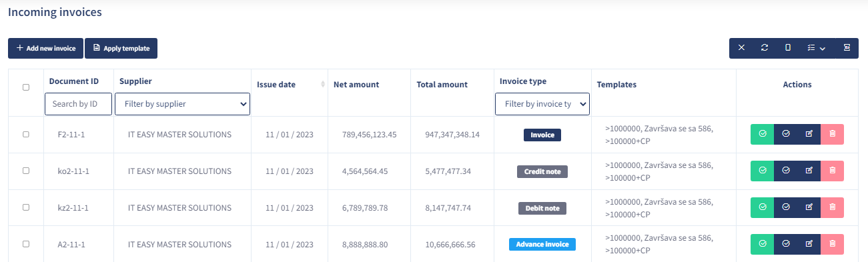
Task: Edit invoice kz2-11-1 with pencil icon
Action: [x=809, y=207]
